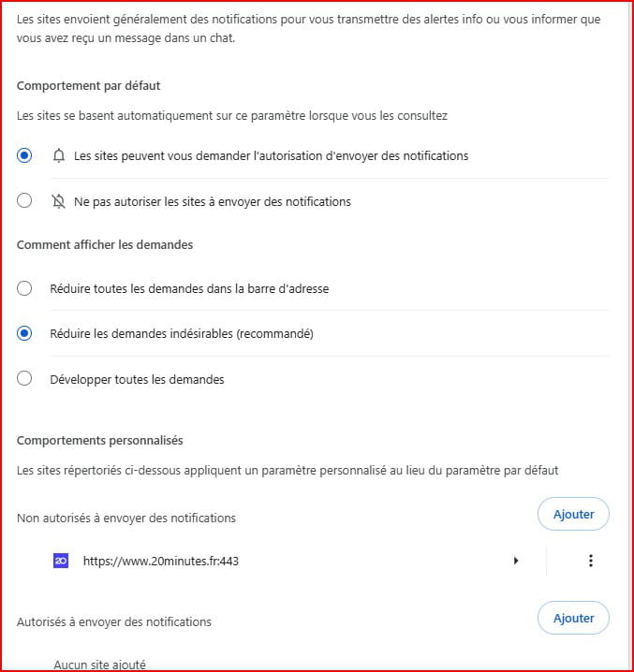Expand site details arrow for 20minutes.fr
The height and width of the screenshot is (672, 634).
pos(516,561)
